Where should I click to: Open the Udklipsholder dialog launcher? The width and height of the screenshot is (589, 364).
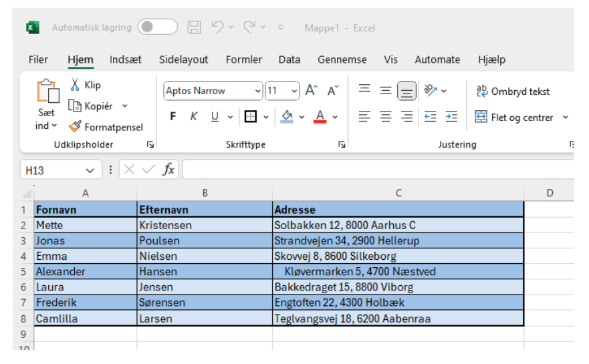click(x=150, y=144)
